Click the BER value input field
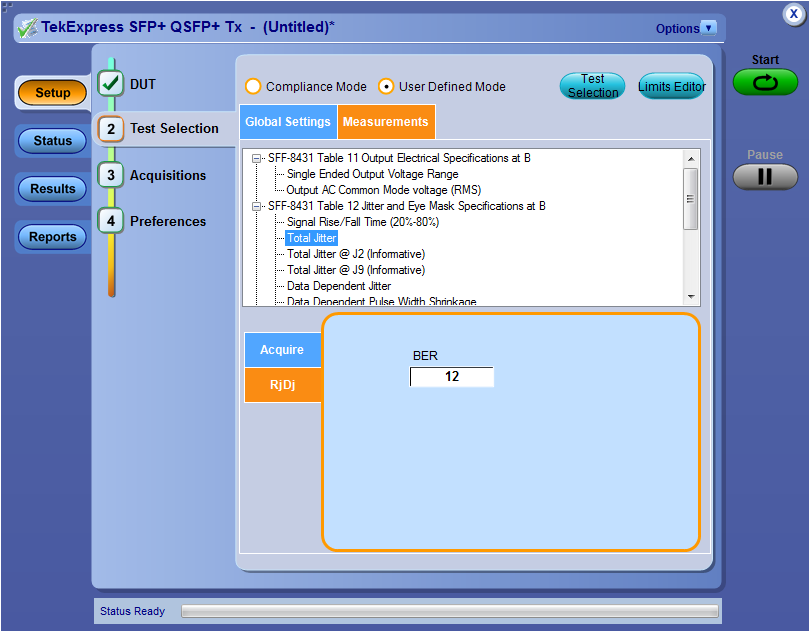 pos(452,377)
